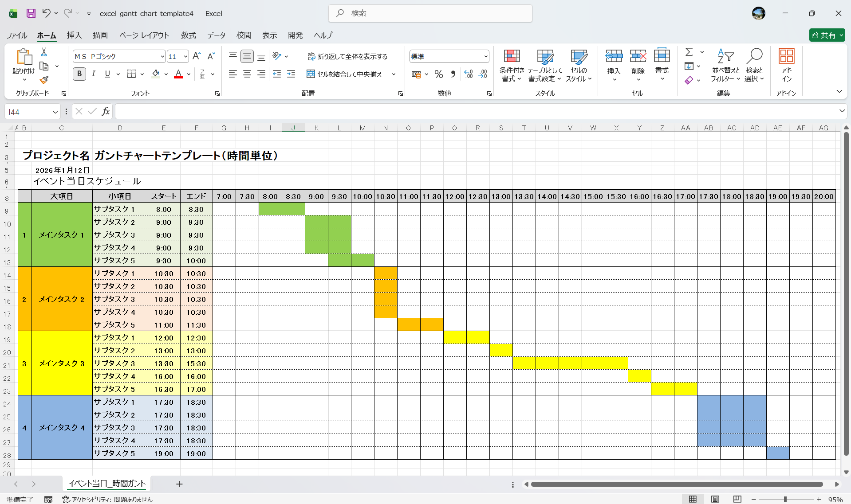The image size is (851, 504).
Task: Toggle Italic formatting
Action: (93, 74)
